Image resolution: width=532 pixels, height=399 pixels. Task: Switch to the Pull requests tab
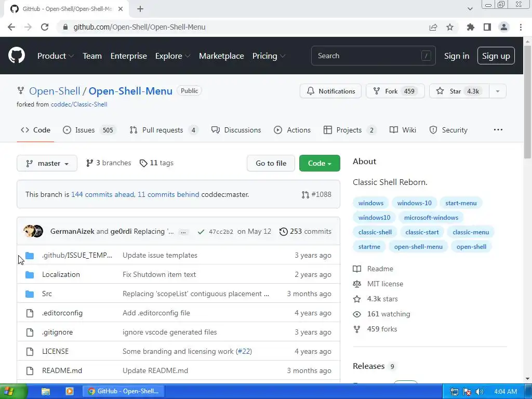(x=164, y=130)
